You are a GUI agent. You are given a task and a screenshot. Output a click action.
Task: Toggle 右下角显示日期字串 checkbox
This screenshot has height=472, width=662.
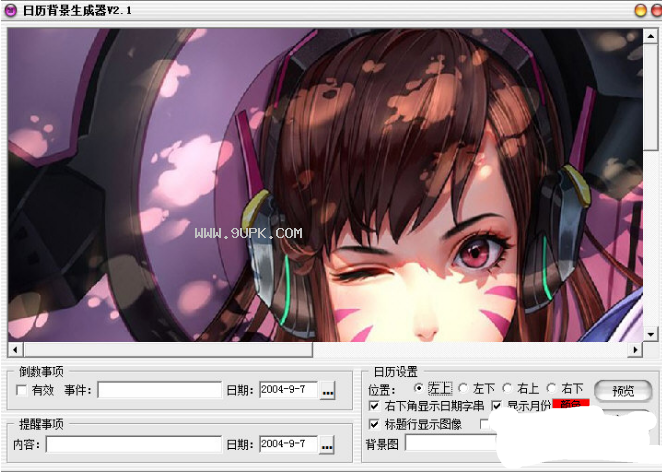374,406
